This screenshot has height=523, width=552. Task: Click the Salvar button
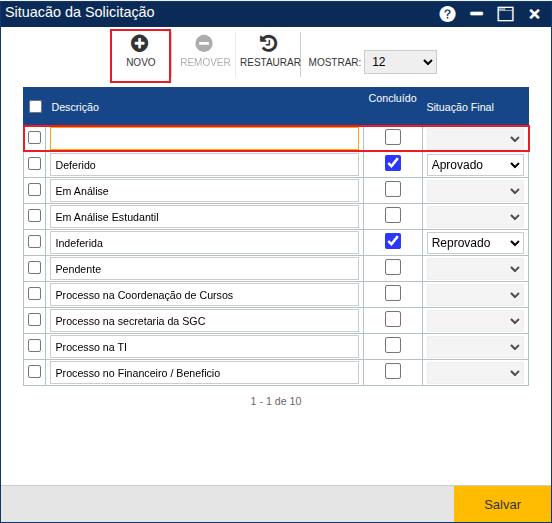[502, 504]
